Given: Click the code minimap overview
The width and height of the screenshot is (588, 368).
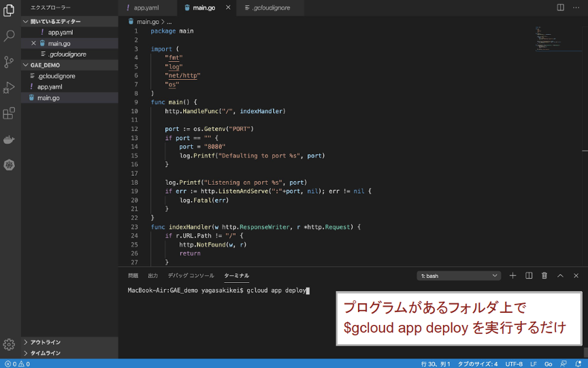Looking at the screenshot, I should click(558, 38).
